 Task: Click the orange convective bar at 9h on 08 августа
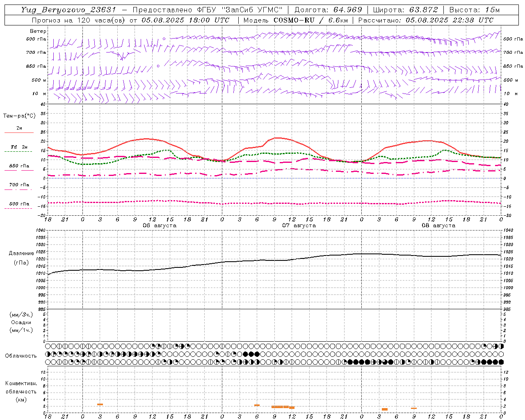[x=414, y=408]
